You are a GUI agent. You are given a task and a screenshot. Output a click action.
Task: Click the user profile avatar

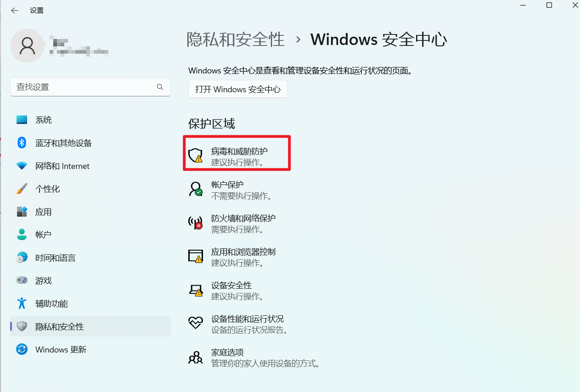28,45
